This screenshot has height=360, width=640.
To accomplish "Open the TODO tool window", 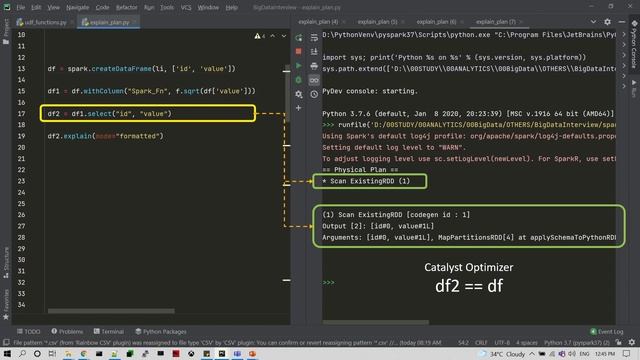I will 29,331.
